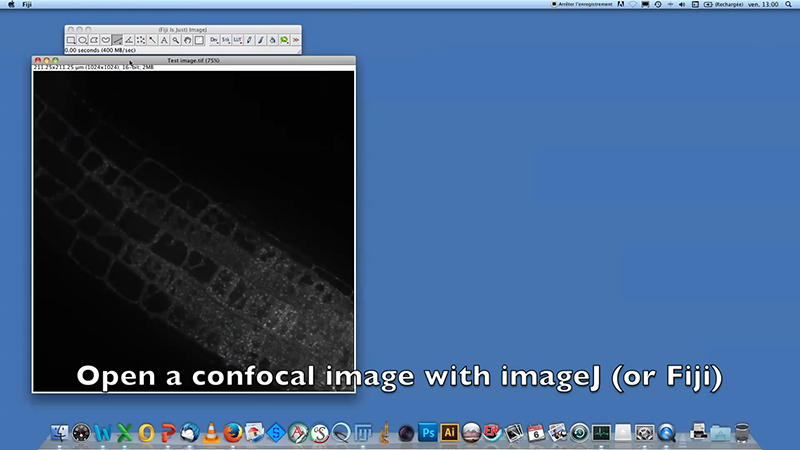Click the green command finder tool icon

(x=285, y=40)
